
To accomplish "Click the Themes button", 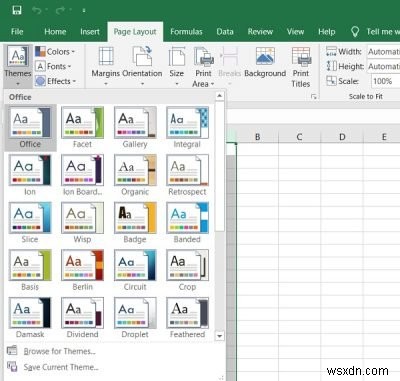I will coord(18,66).
